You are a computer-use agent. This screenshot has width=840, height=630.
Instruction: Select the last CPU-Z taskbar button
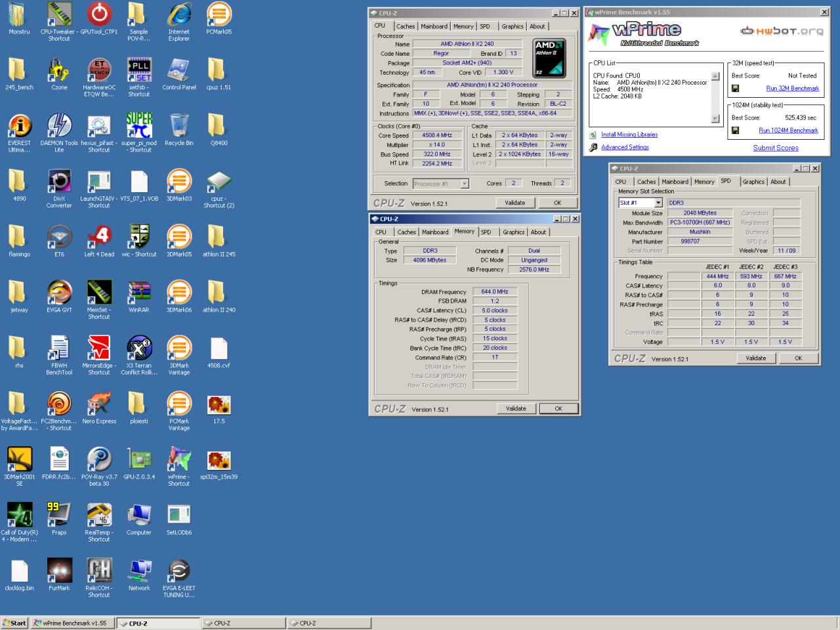[x=328, y=623]
